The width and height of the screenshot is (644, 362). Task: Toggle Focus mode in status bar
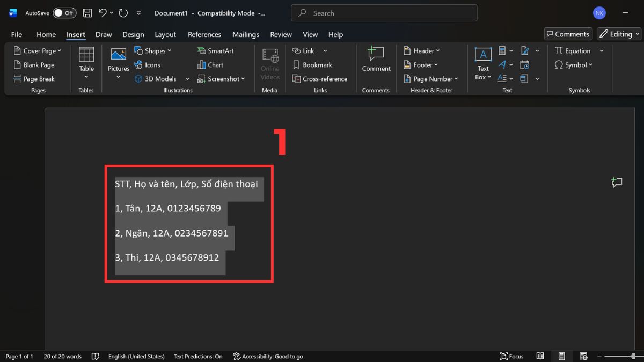[511, 356]
